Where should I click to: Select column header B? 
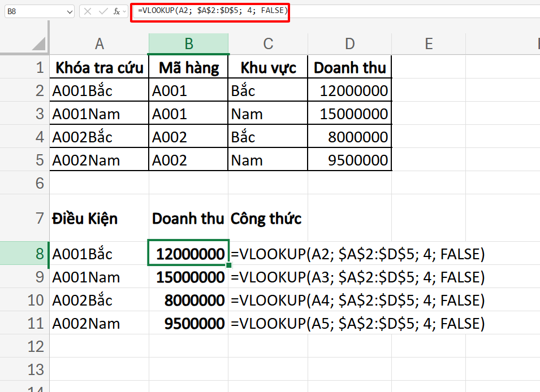[188, 44]
